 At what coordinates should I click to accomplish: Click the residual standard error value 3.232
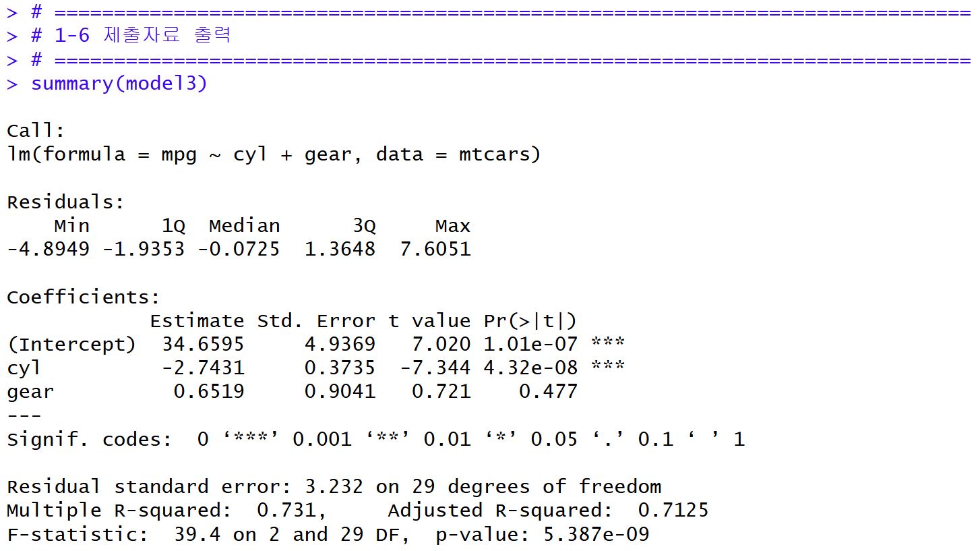334,487
